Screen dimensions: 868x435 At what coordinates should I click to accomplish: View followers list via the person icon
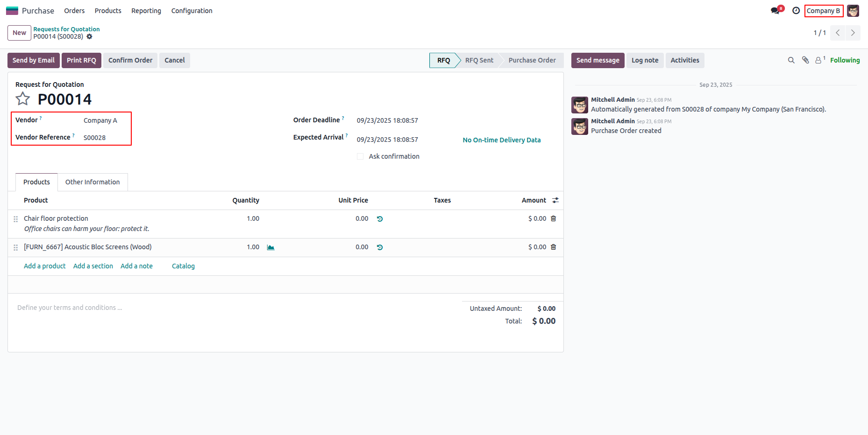click(818, 60)
